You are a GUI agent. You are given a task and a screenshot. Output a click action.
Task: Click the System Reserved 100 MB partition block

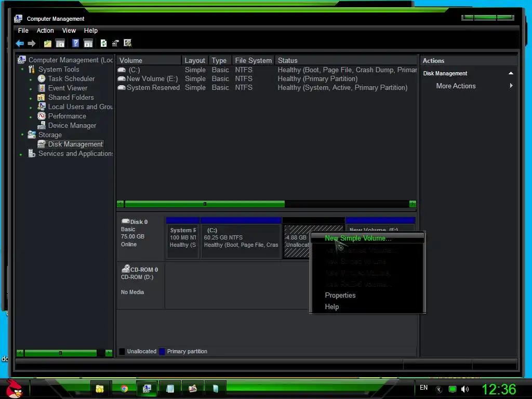pos(182,238)
